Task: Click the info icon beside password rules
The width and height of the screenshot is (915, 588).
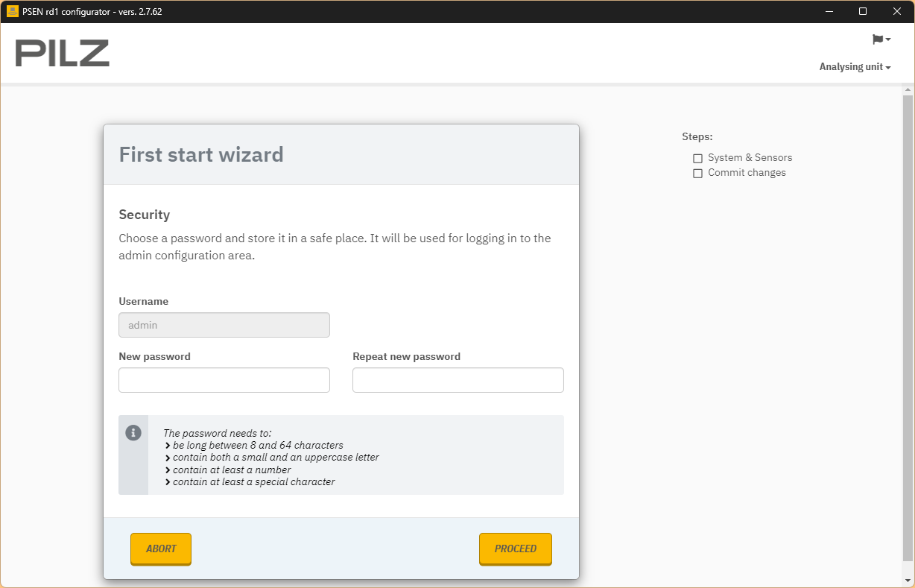Action: click(x=133, y=433)
